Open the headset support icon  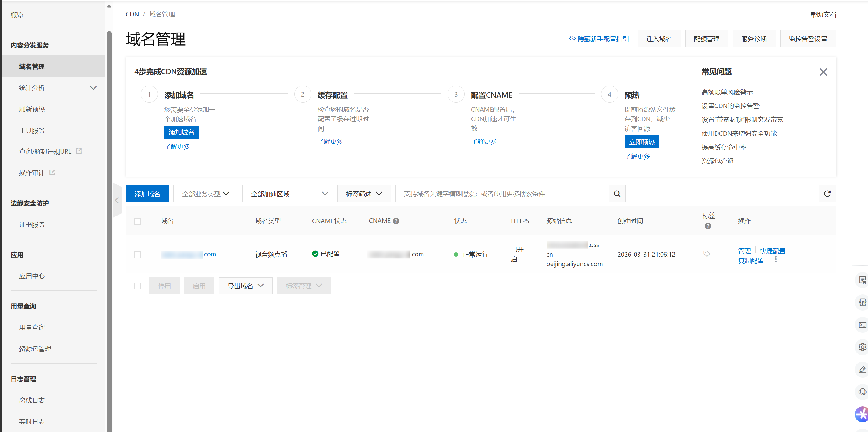(x=863, y=392)
